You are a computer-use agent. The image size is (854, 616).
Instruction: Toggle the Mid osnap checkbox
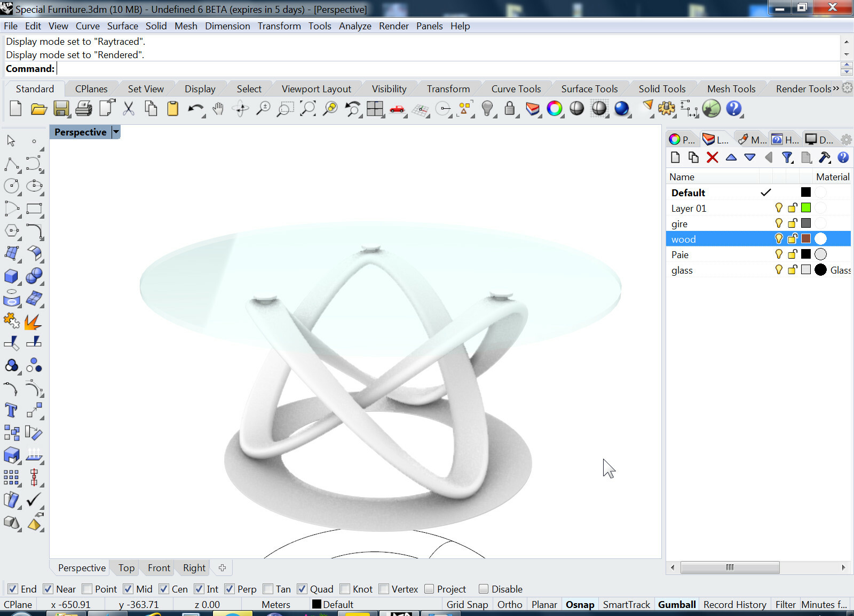pyautogui.click(x=128, y=589)
